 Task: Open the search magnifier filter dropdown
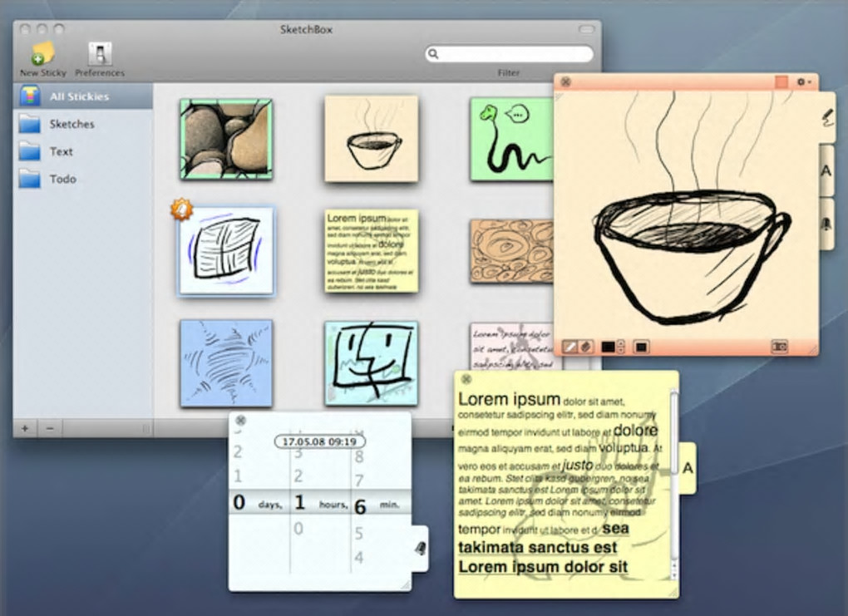pyautogui.click(x=433, y=53)
